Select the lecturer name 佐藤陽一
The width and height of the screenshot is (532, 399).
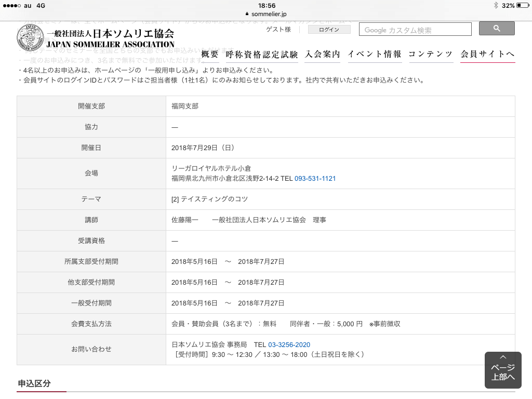(x=184, y=220)
